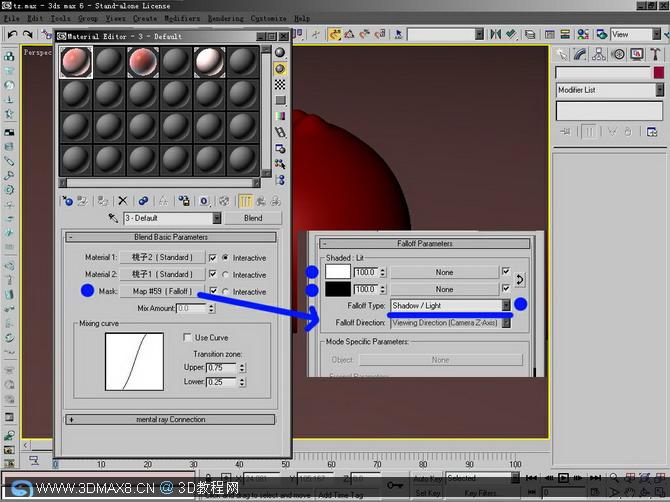Toggle the checkered Background icon in Material Editor

[280, 84]
